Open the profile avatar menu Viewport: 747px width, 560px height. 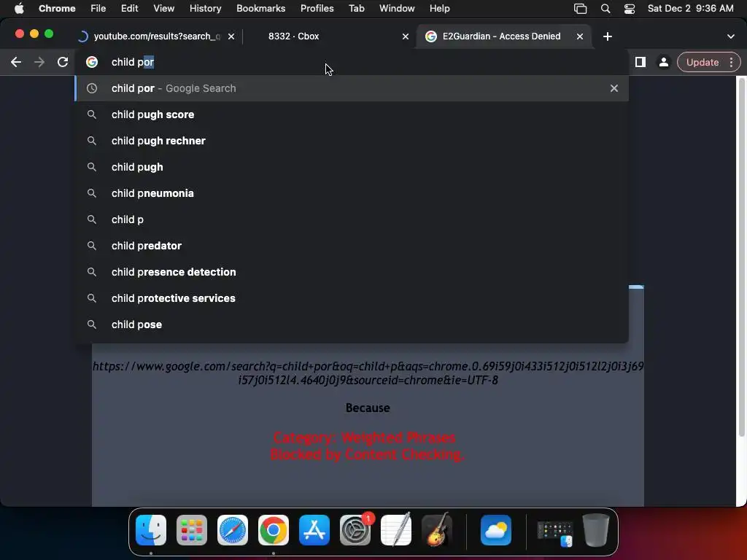(663, 63)
